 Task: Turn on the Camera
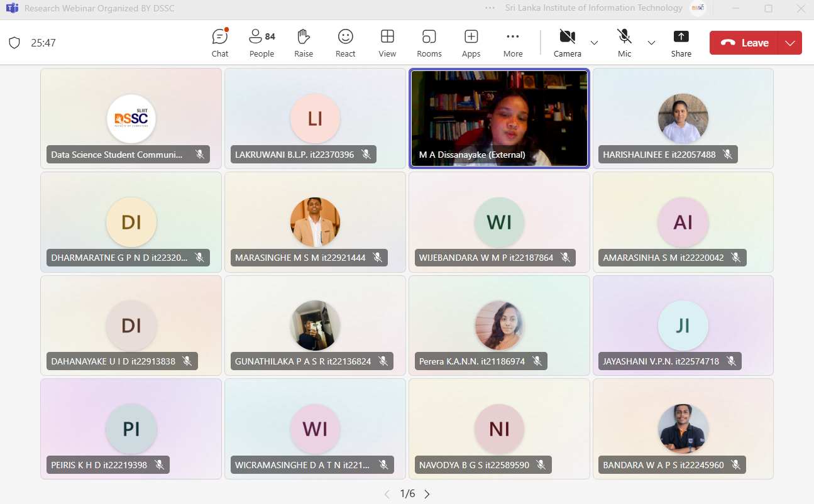tap(567, 43)
